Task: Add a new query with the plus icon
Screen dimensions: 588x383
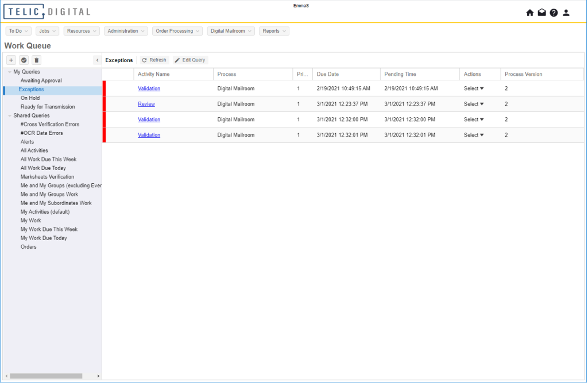Action: pos(11,60)
